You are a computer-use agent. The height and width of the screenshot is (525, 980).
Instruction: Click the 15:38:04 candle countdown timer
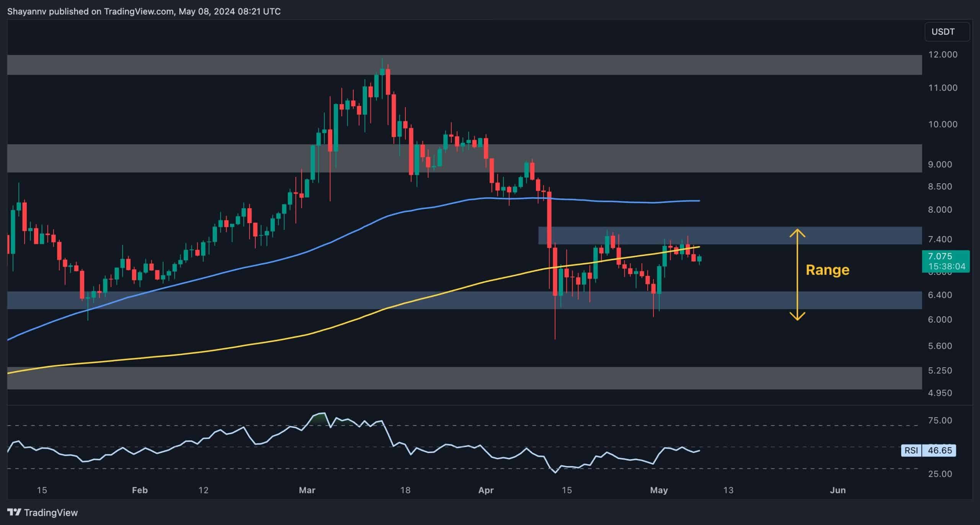tap(947, 266)
